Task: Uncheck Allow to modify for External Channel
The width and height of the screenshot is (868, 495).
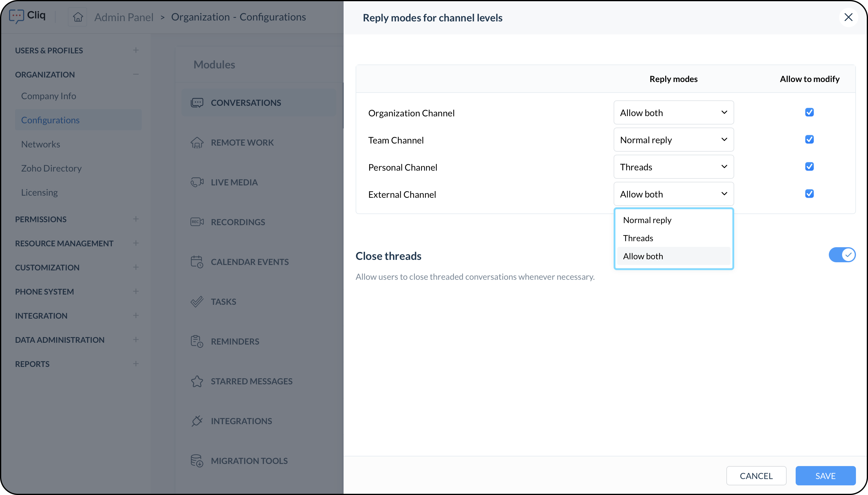Action: point(809,194)
